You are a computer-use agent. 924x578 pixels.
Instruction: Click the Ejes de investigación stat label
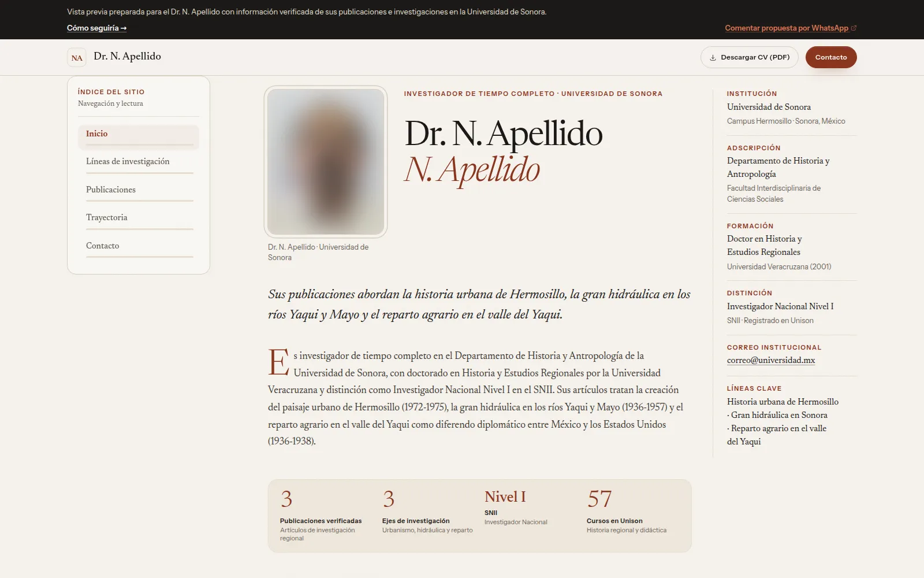[416, 521]
